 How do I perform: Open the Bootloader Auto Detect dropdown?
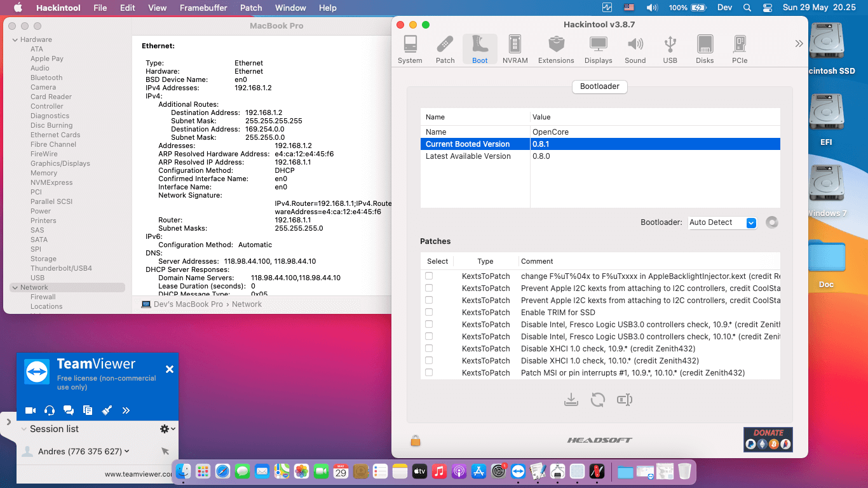(x=722, y=222)
